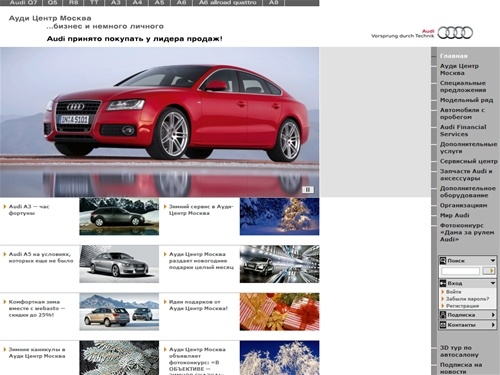Click the two Audis on snow thumbnail
Image resolution: width=500 pixels, height=375 pixels.
pos(119,312)
